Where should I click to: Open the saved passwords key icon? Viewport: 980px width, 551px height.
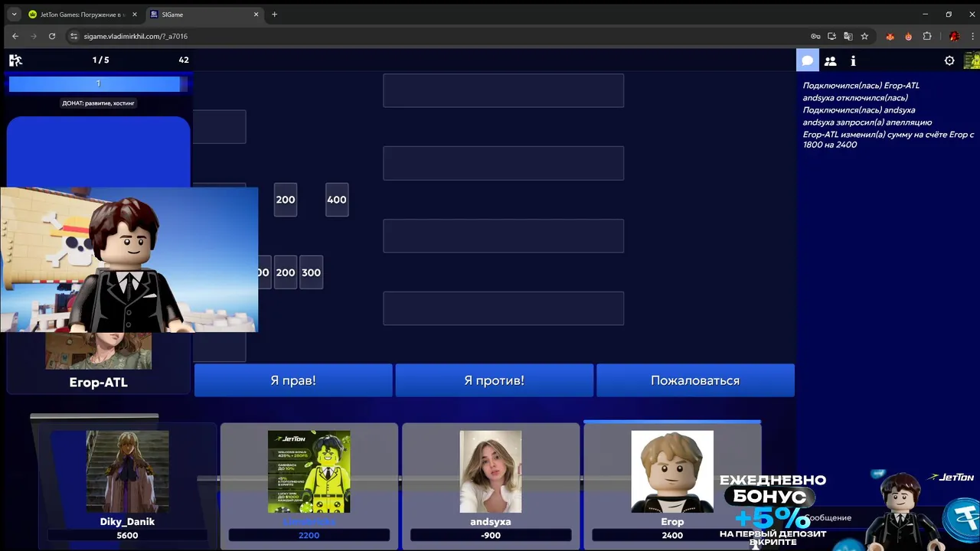click(x=815, y=36)
